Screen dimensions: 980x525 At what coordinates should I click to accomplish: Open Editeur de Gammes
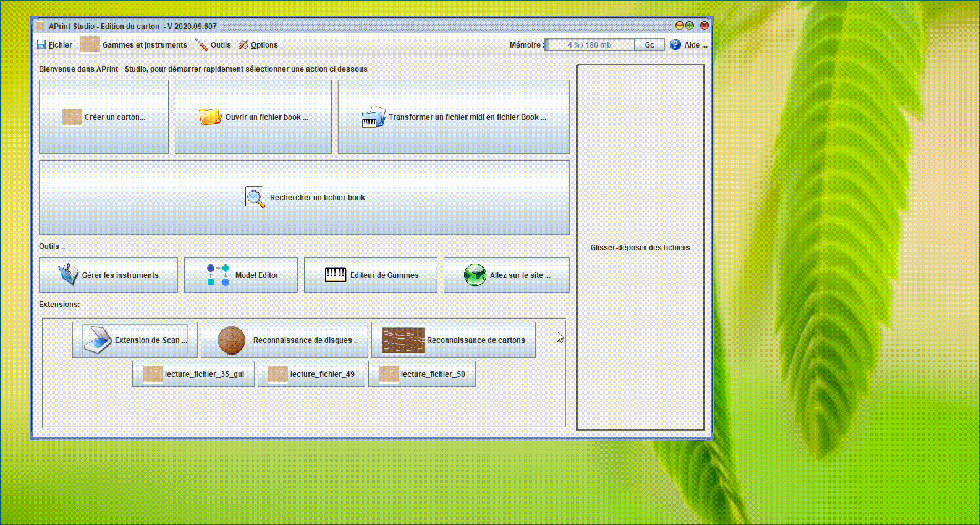371,275
